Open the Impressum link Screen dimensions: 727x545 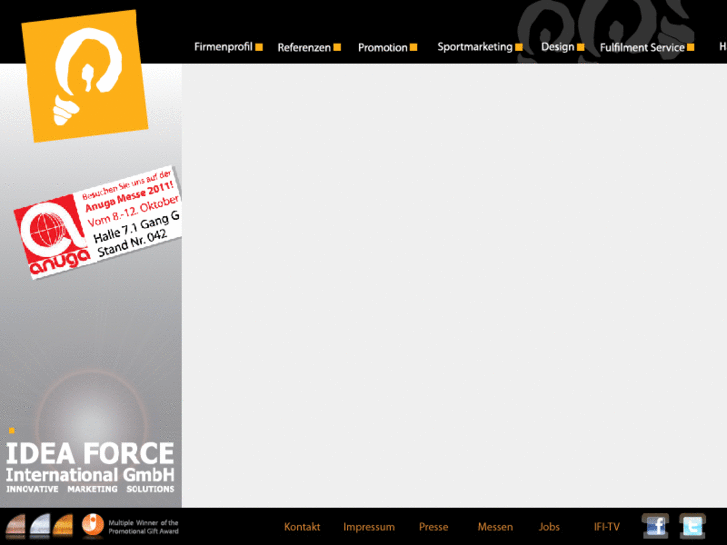369,527
